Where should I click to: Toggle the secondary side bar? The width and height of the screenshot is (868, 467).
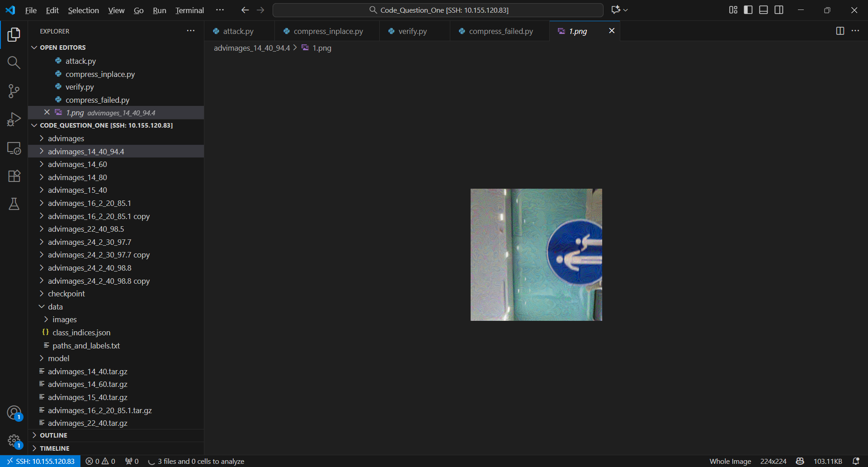[x=779, y=10]
